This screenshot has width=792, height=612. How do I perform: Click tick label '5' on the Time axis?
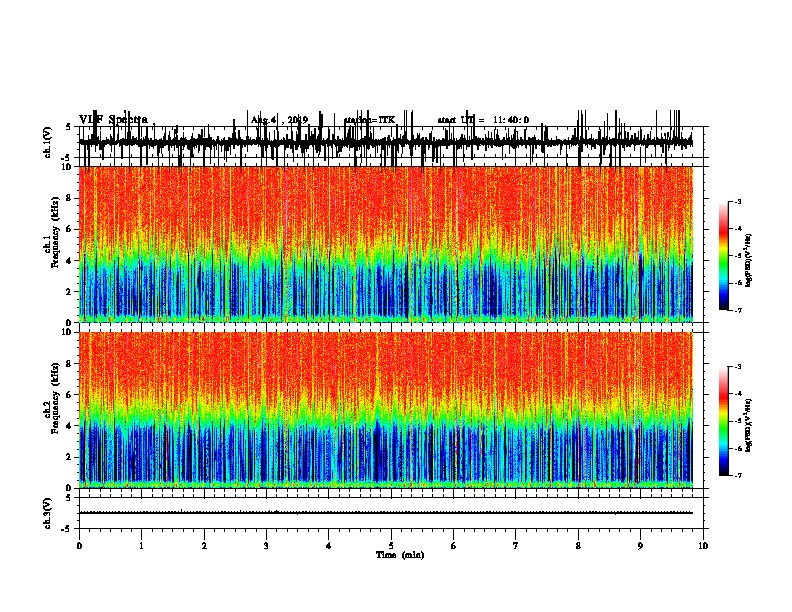(391, 546)
